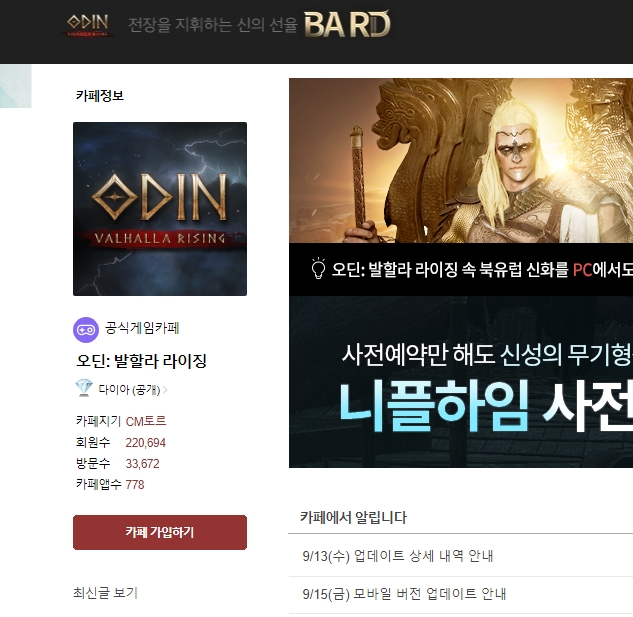
Task: Click the BARD title banner text
Action: [x=347, y=24]
